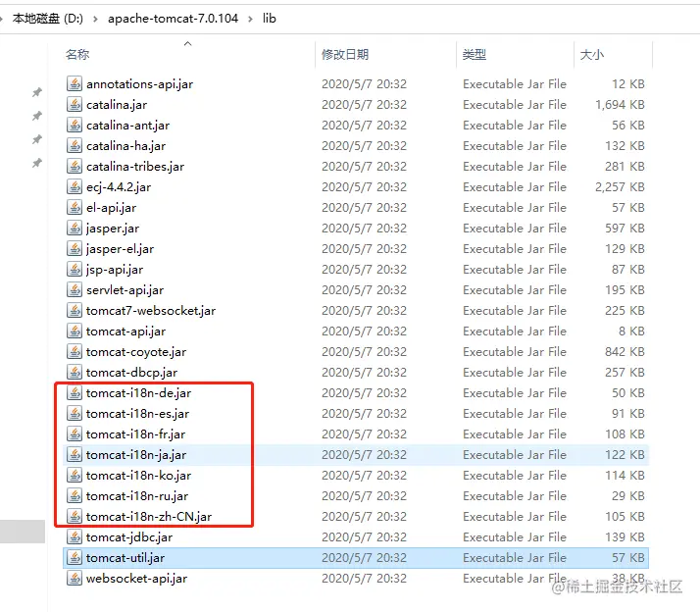Viewport: 700px width, 612px height.
Task: Click the lib breadcrumb in the address bar
Action: pos(270,19)
